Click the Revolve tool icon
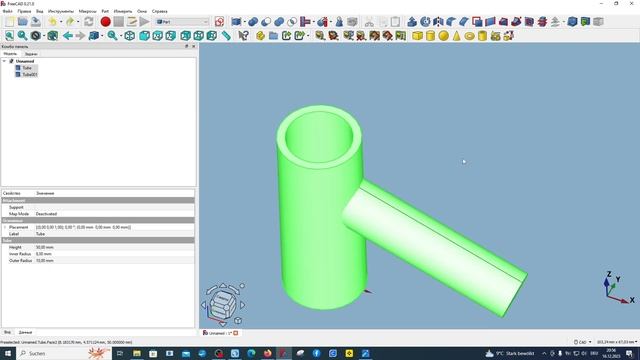 tap(425, 22)
